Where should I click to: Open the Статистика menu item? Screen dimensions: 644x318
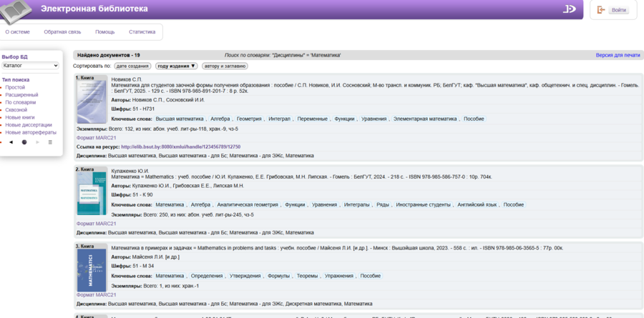142,31
